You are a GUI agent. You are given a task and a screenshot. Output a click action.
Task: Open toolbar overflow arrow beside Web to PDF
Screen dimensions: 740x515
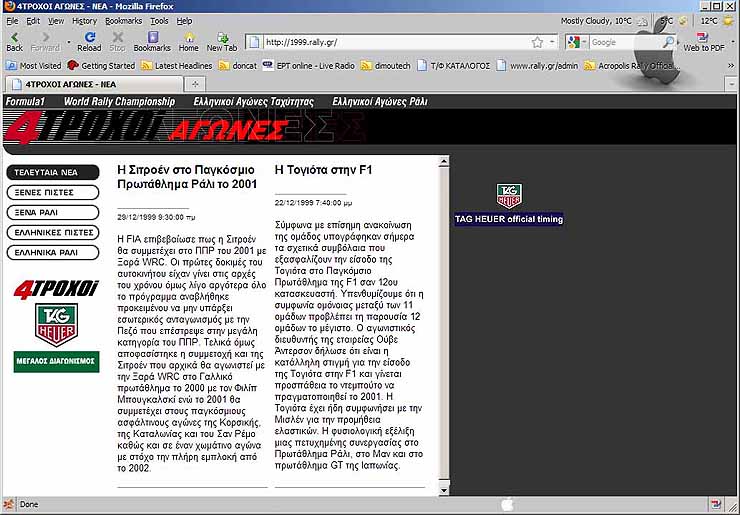[732, 42]
